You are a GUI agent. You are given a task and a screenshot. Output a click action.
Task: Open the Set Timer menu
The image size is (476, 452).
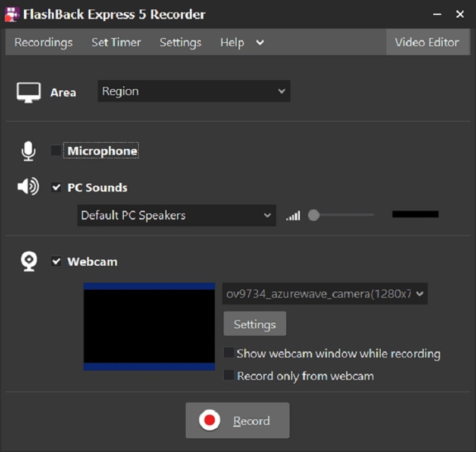tap(116, 42)
